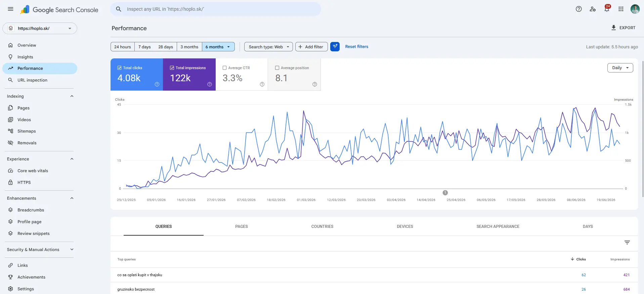Open the Help question mark icon
Image resolution: width=644 pixels, height=294 pixels.
point(578,9)
